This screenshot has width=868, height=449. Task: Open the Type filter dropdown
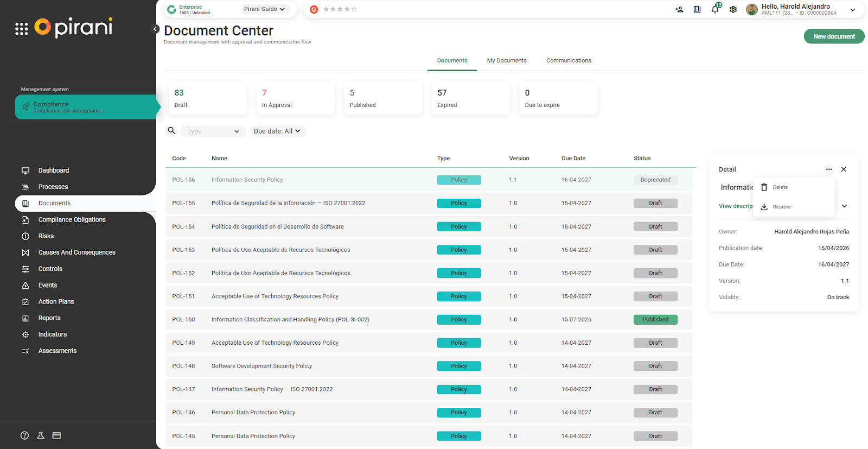coord(213,131)
